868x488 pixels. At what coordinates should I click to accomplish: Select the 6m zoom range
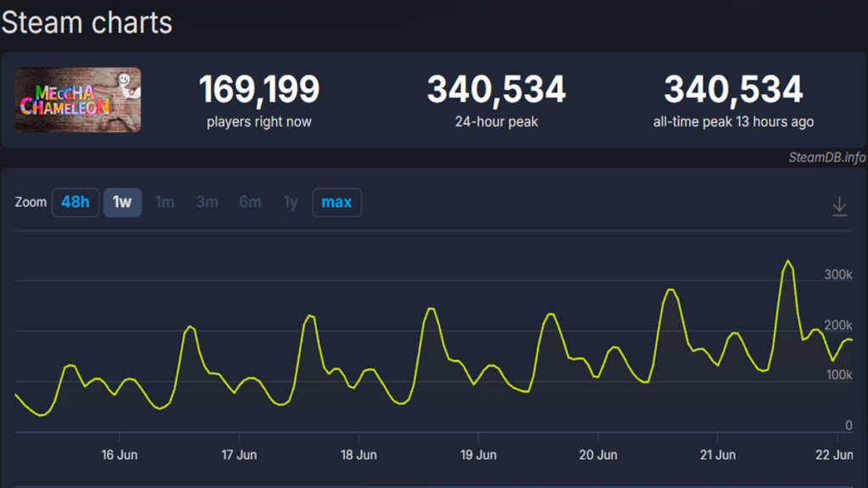tap(250, 202)
